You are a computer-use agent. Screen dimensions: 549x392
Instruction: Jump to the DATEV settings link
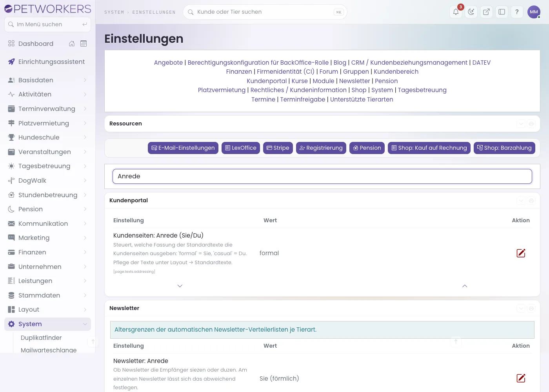482,63
